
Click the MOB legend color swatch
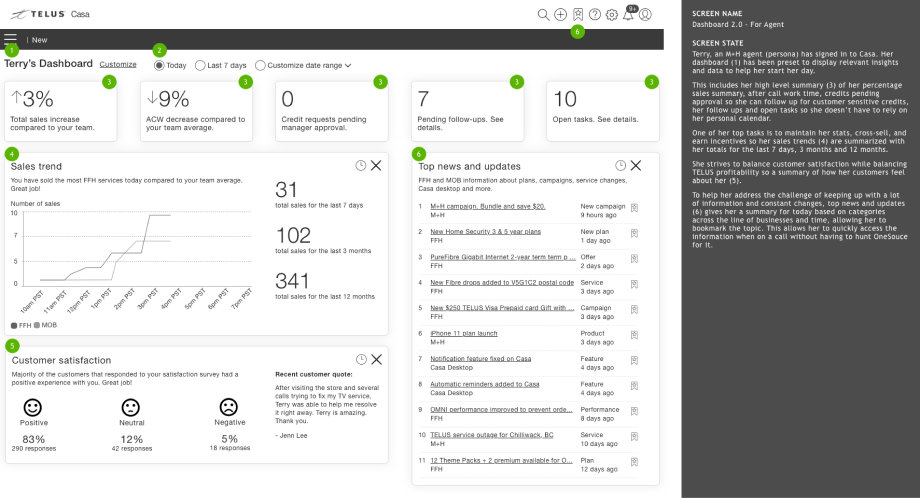point(37,325)
